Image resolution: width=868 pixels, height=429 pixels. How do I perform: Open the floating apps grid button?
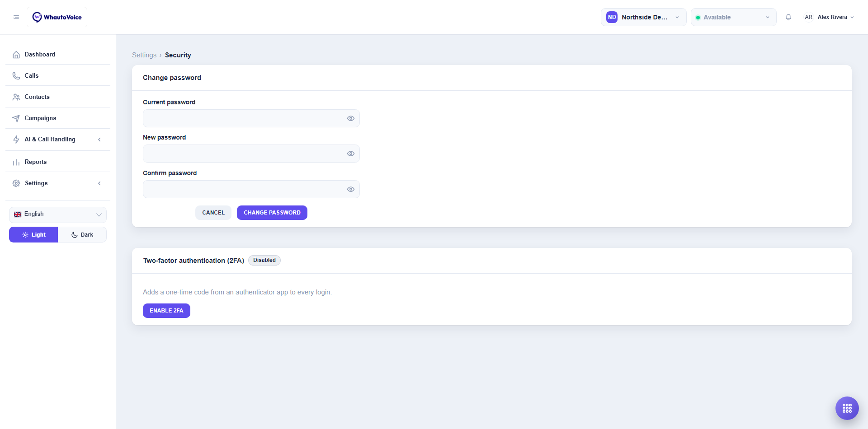pos(847,408)
